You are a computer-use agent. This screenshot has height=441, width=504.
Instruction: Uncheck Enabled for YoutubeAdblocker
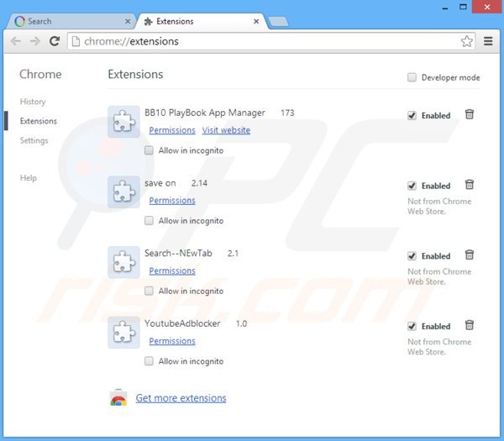412,326
